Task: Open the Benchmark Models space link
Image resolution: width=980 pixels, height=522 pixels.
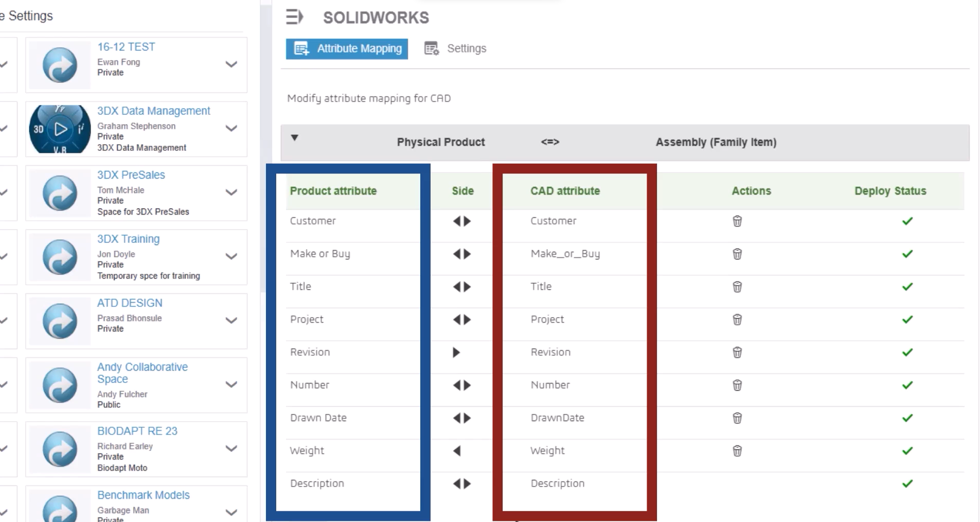Action: [x=144, y=495]
